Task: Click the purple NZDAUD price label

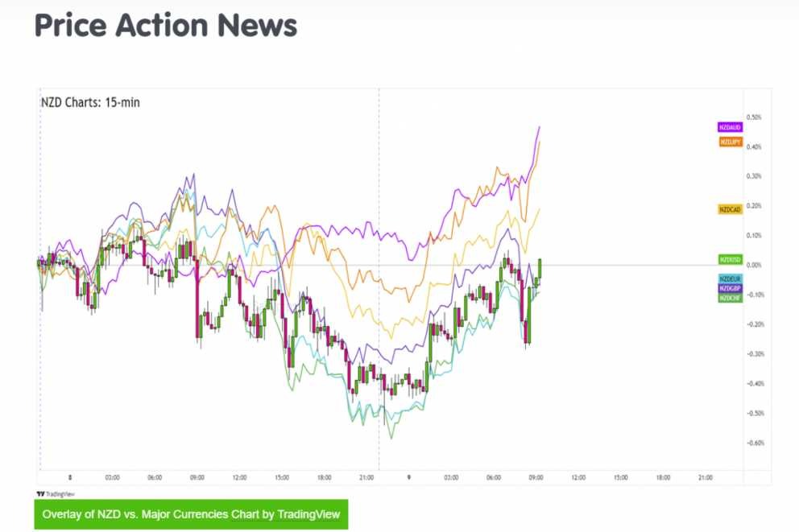Action: (730, 127)
